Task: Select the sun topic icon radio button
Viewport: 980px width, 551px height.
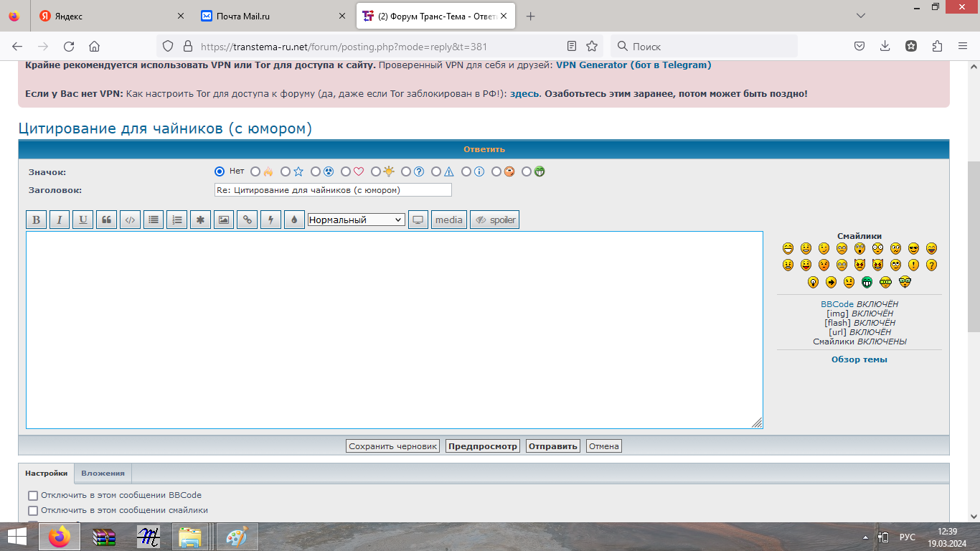Action: click(376, 171)
